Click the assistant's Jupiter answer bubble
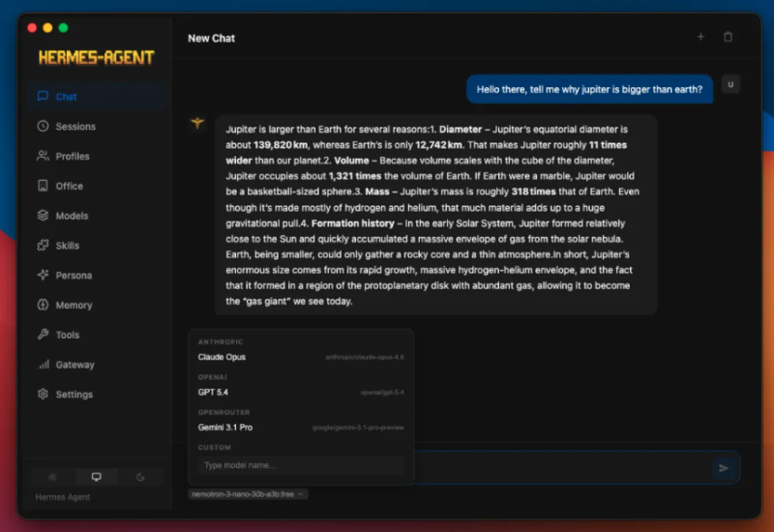This screenshot has width=774, height=532. pyautogui.click(x=436, y=215)
